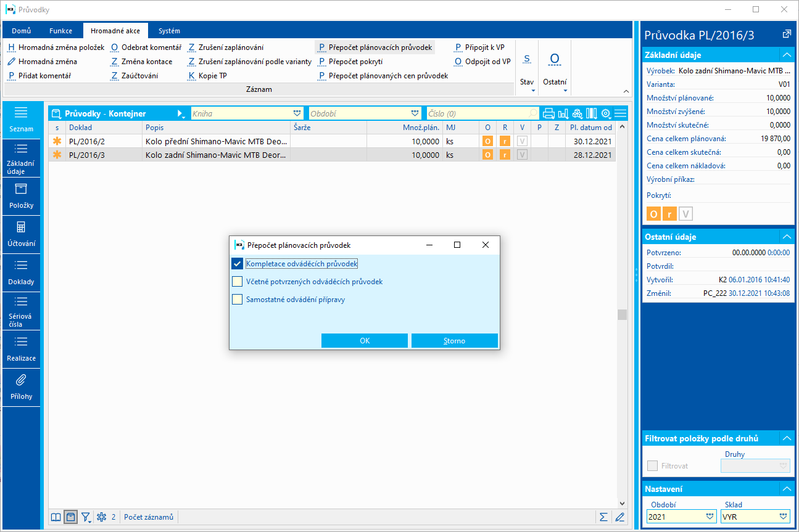This screenshot has height=532, width=799.
Task: Click the columns layout icon
Action: pos(592,113)
